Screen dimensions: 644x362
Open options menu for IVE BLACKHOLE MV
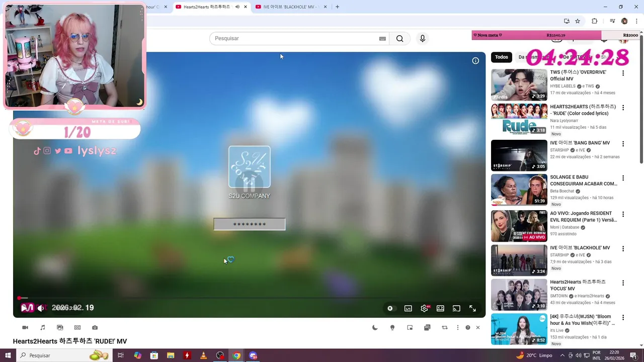623,249
